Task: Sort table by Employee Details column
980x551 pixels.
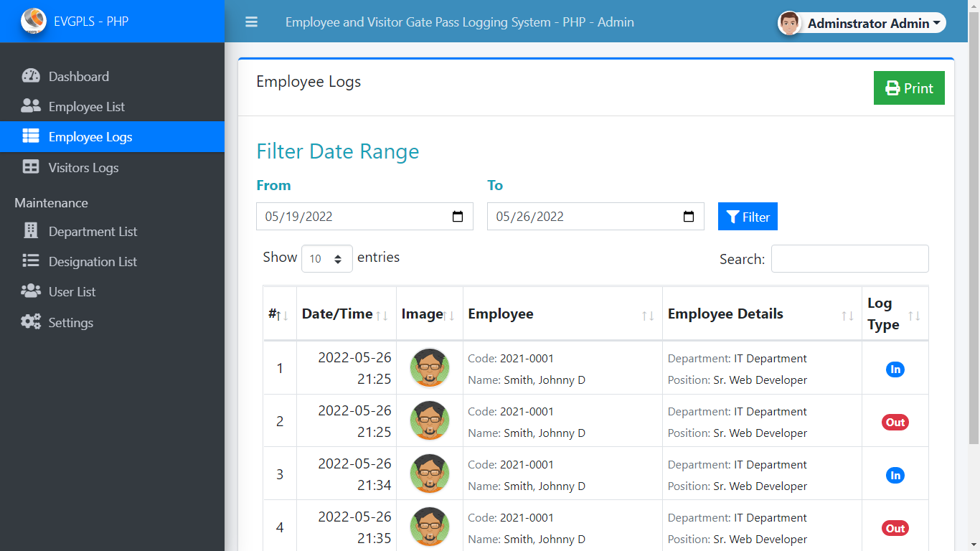Action: tap(763, 314)
